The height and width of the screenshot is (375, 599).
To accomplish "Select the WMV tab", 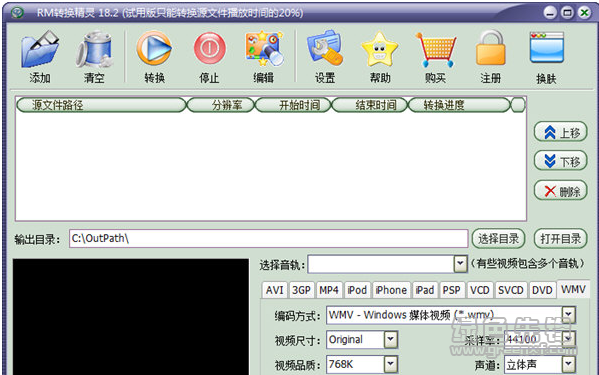I will [x=573, y=289].
